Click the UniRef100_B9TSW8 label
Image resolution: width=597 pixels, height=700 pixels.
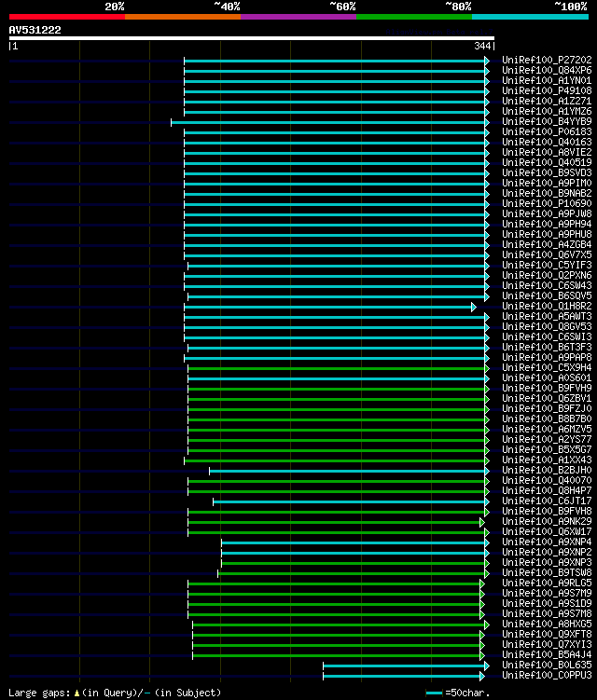pos(547,573)
